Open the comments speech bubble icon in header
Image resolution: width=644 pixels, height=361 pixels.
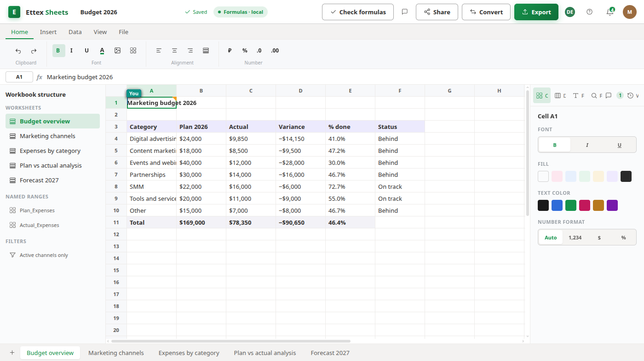[405, 12]
